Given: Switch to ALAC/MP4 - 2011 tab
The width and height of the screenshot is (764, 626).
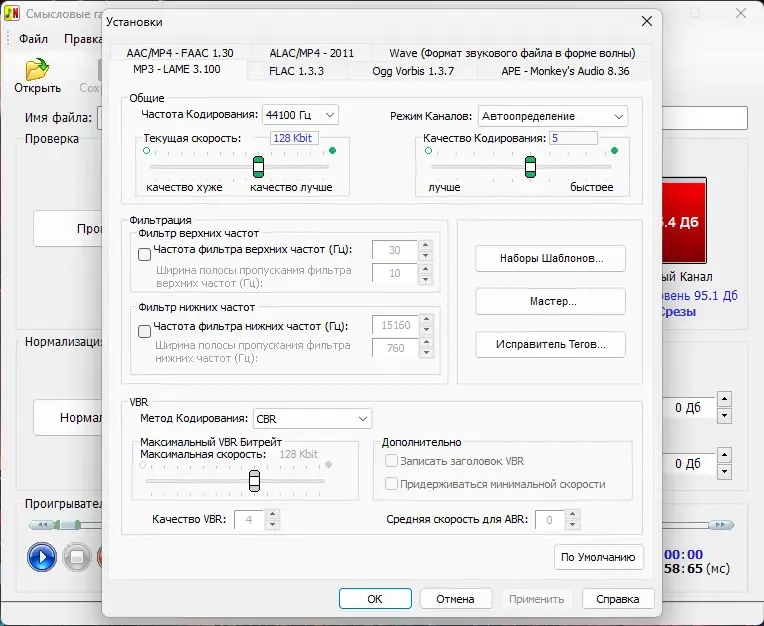Looking at the screenshot, I should [x=312, y=53].
